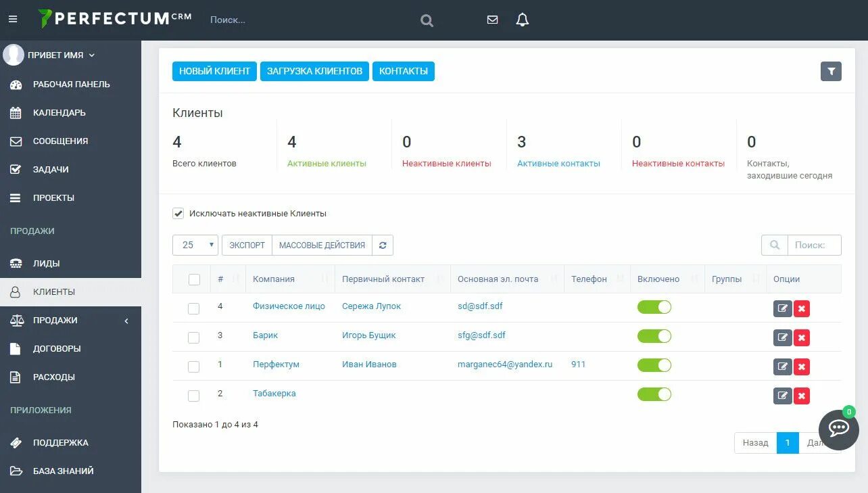Open notifications bell icon
The width and height of the screenshot is (868, 493).
tap(522, 20)
